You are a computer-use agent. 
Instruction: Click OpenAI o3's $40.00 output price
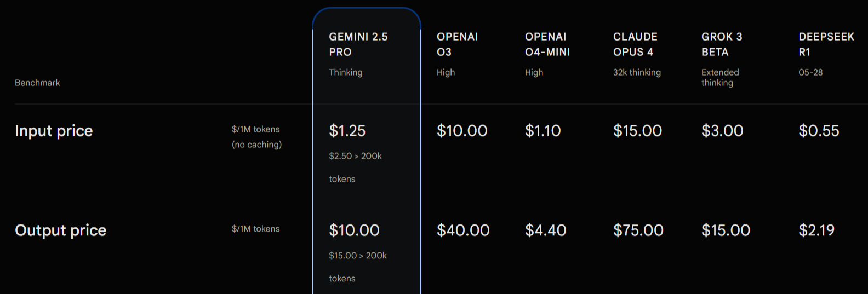tap(463, 230)
